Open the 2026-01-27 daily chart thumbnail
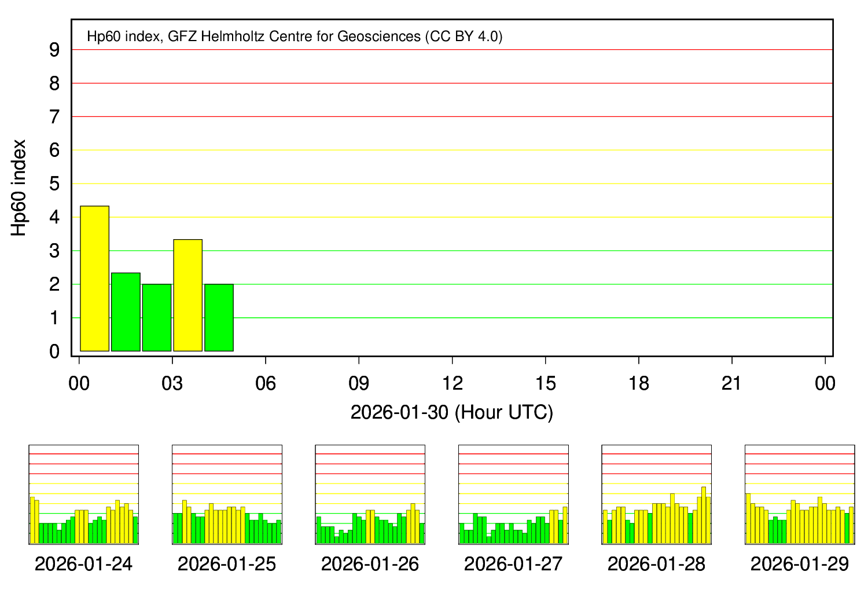Screen dimensions: 868x608 [x=512, y=495]
